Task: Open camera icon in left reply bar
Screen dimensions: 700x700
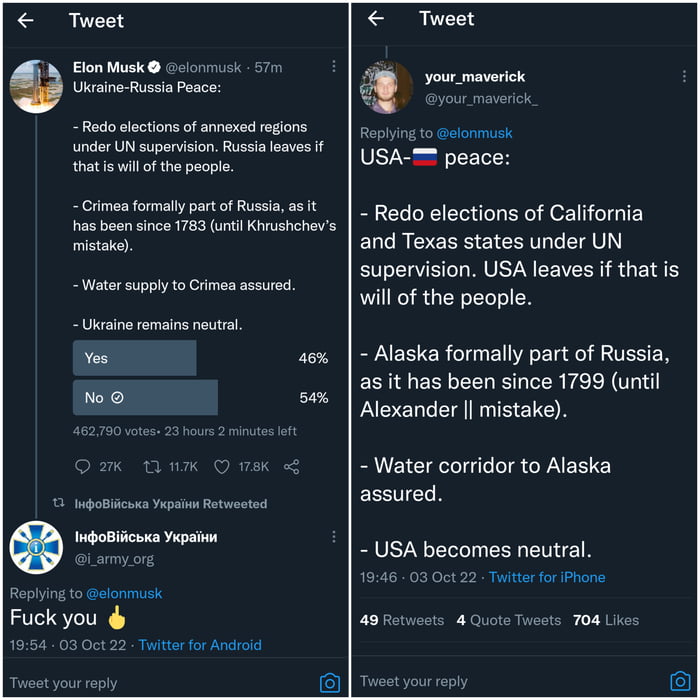Action: [x=330, y=683]
